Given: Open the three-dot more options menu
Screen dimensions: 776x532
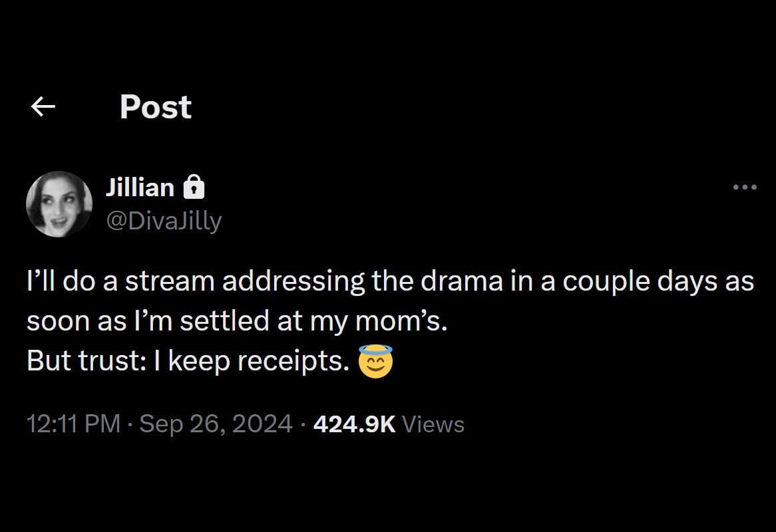Looking at the screenshot, I should tap(745, 188).
